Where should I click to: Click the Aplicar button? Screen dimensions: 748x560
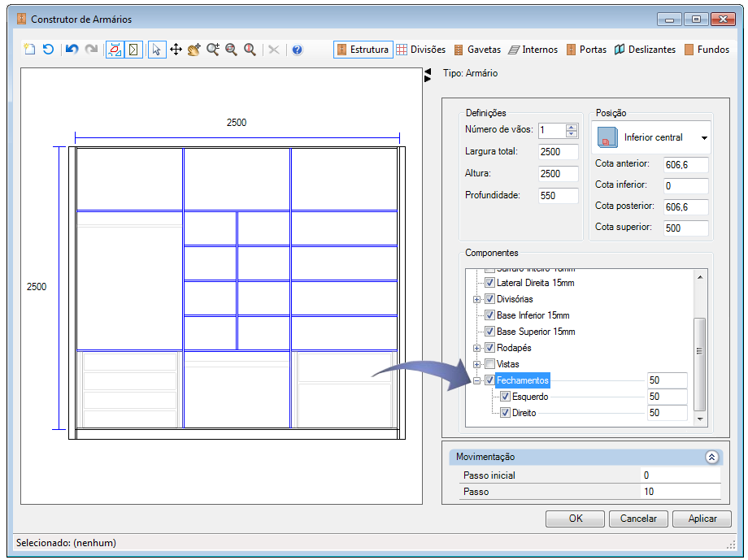coord(702,519)
